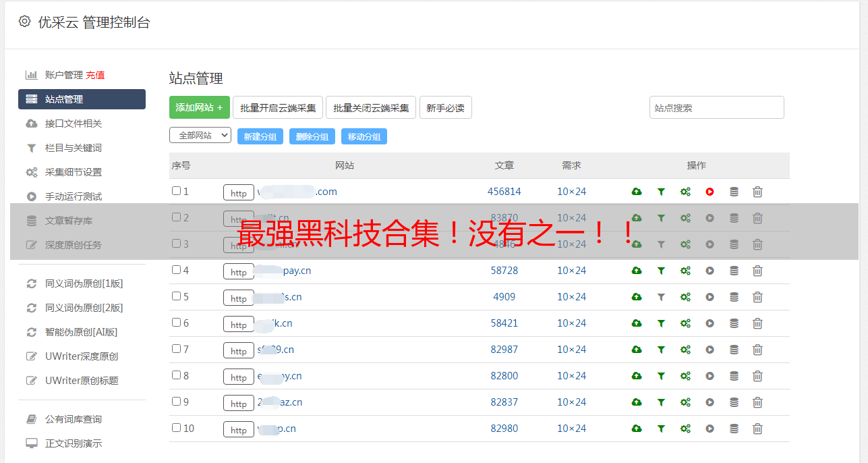Open article count 456814 link
The image size is (868, 463).
click(504, 192)
